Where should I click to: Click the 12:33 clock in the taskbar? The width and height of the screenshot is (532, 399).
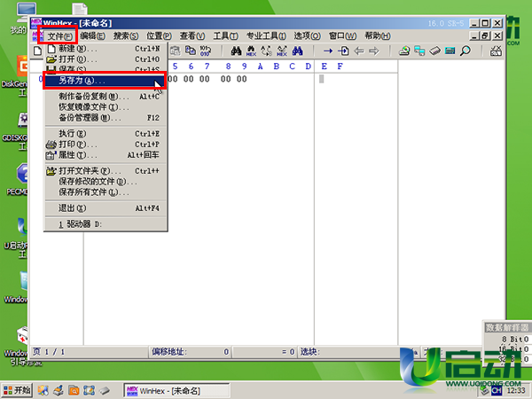[x=516, y=391]
